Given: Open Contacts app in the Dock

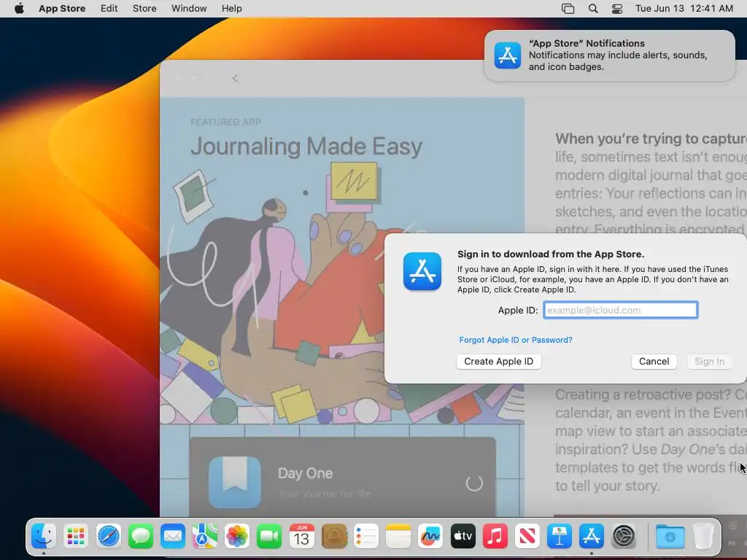Looking at the screenshot, I should pos(334,537).
